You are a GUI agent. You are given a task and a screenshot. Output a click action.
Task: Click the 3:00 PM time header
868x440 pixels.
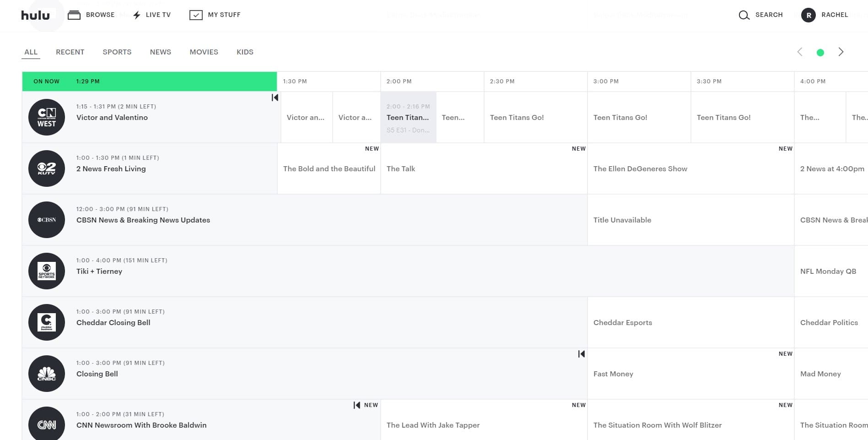pyautogui.click(x=606, y=81)
